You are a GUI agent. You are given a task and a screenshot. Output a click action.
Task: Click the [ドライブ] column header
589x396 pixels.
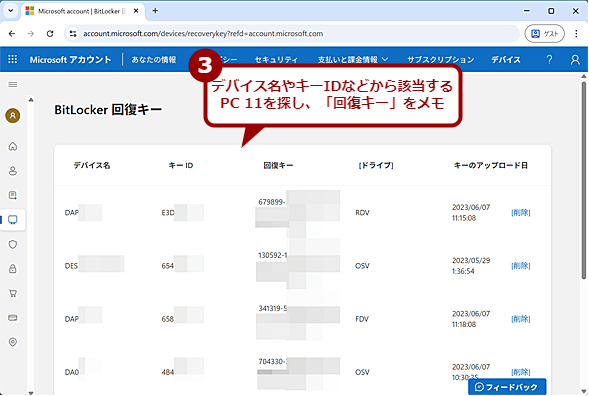[x=376, y=165]
